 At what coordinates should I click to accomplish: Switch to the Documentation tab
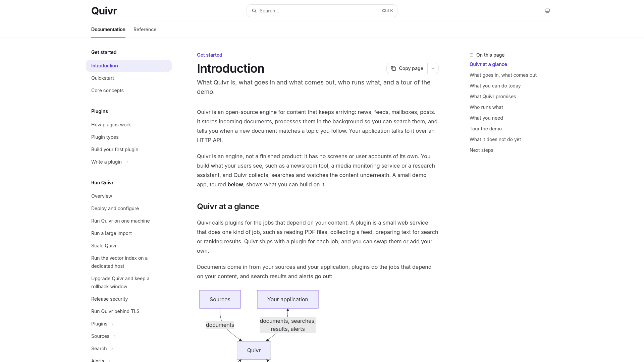(x=108, y=29)
